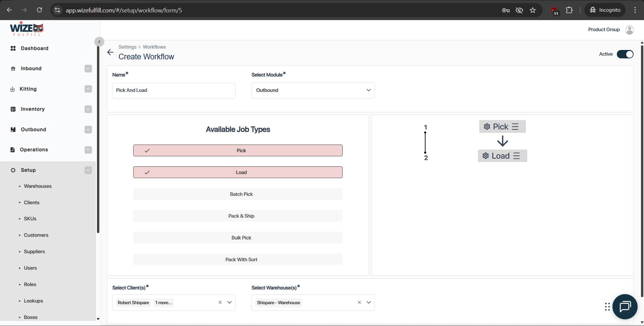Click into the workflow Name field
This screenshot has width=644, height=326.
174,91
